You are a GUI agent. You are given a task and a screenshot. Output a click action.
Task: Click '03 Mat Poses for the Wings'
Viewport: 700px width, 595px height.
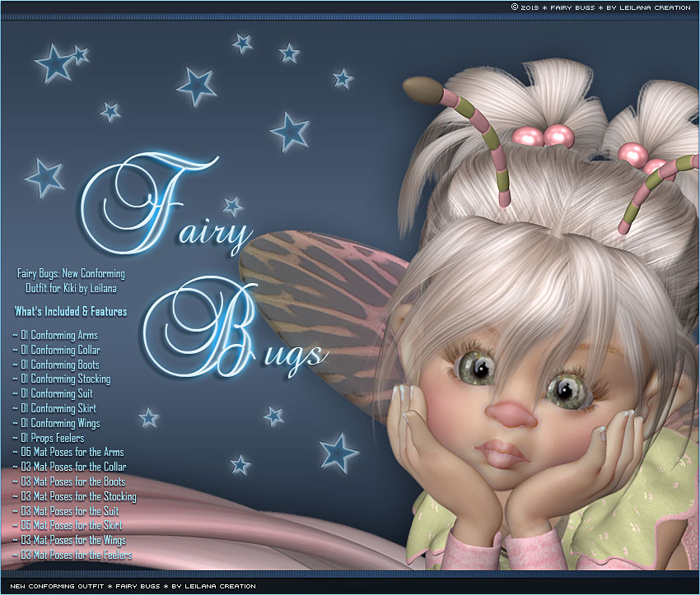coord(70,540)
